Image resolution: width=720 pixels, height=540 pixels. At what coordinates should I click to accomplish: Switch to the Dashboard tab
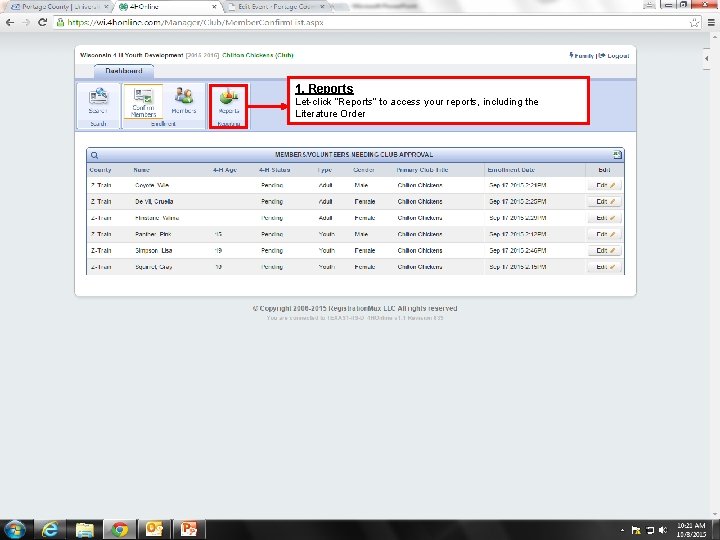click(124, 71)
